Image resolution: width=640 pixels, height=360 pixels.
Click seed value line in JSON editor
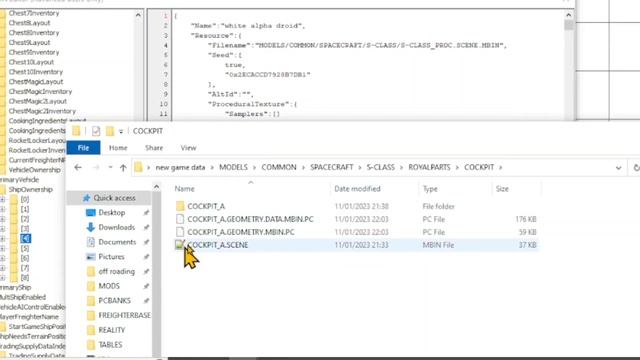[267, 75]
